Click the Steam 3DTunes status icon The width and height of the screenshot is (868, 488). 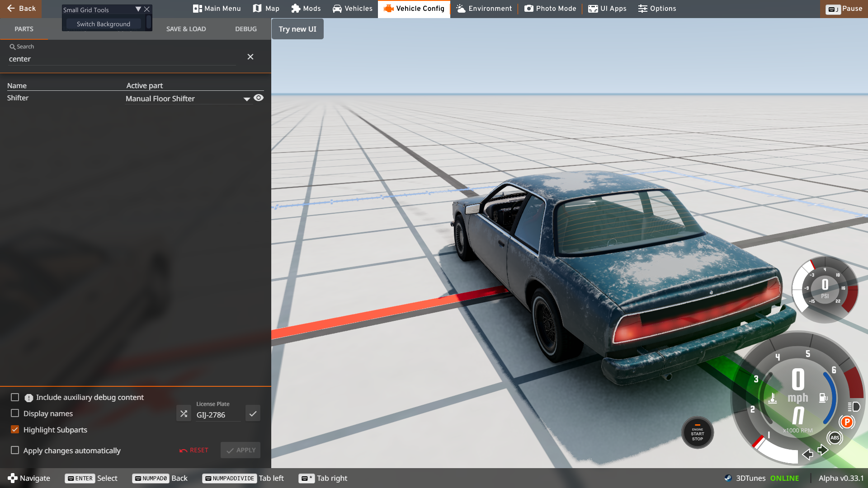[728, 478]
